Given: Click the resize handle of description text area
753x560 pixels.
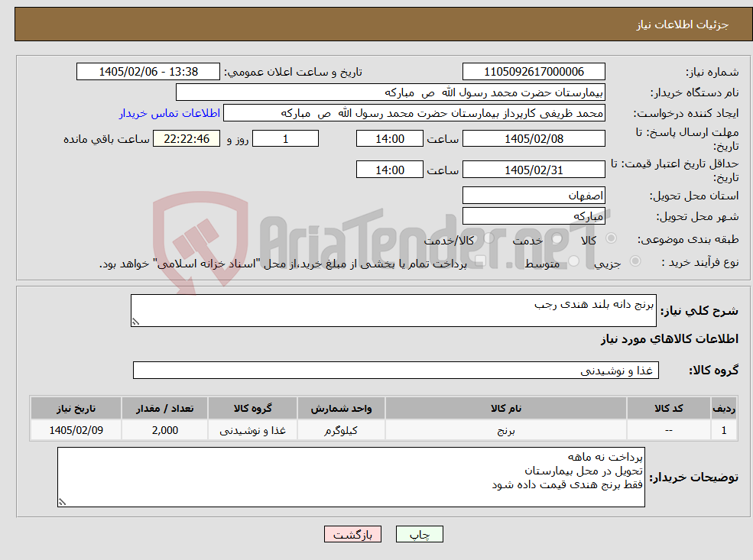Looking at the screenshot, I should pos(135,322).
